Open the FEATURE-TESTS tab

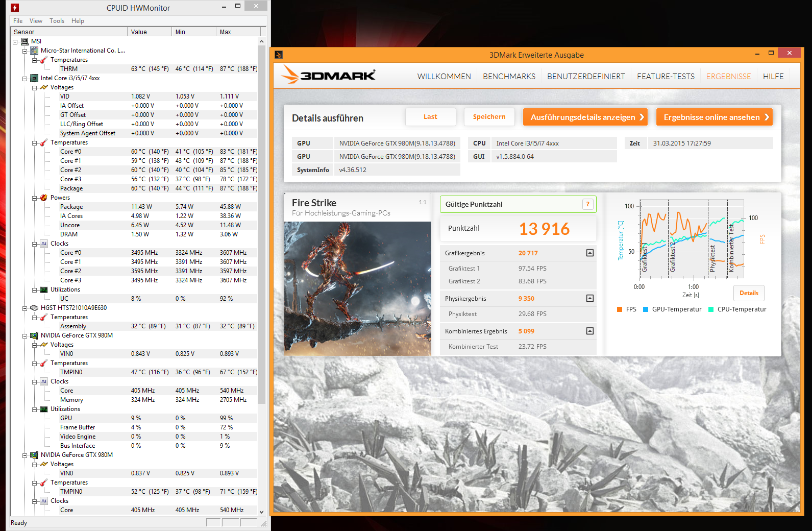click(666, 77)
